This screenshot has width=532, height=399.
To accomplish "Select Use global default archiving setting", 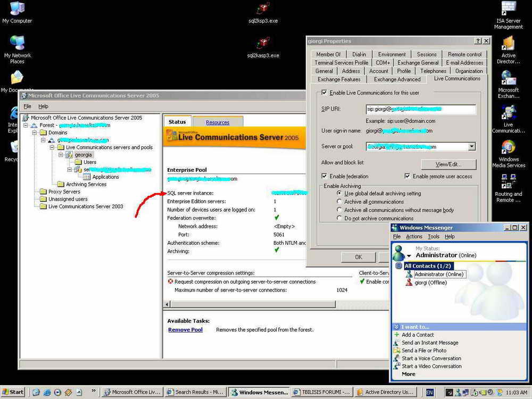I will [339, 193].
